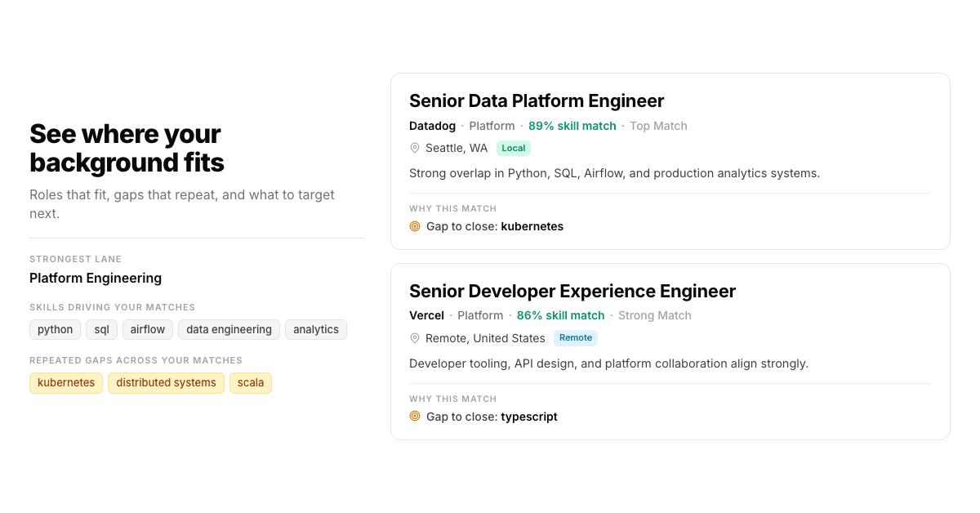Click the Remote badge on the Vercel card
The height and width of the screenshot is (513, 980).
click(x=576, y=337)
